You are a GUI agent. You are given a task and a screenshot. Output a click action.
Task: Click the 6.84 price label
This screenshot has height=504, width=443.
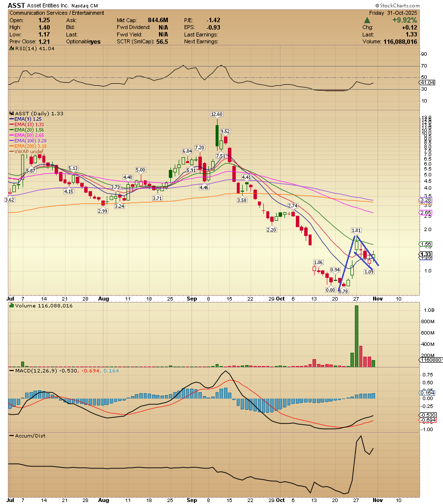point(187,151)
